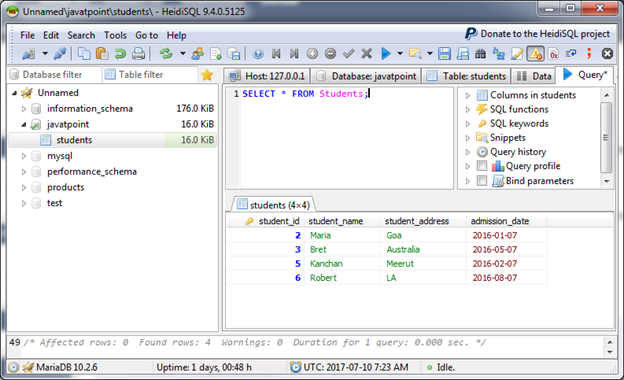Expand the SQL functions helper node
Image resolution: width=624 pixels, height=380 pixels.
pos(468,109)
